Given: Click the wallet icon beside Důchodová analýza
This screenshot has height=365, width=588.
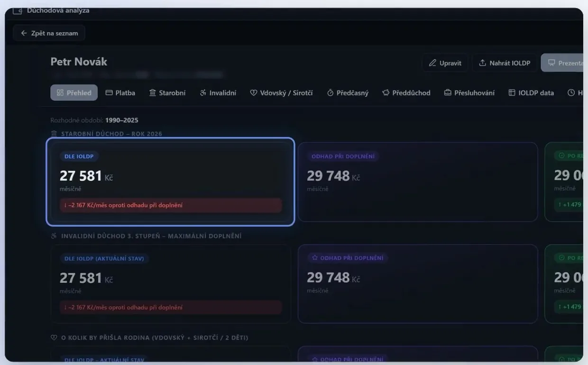Looking at the screenshot, I should tap(18, 10).
